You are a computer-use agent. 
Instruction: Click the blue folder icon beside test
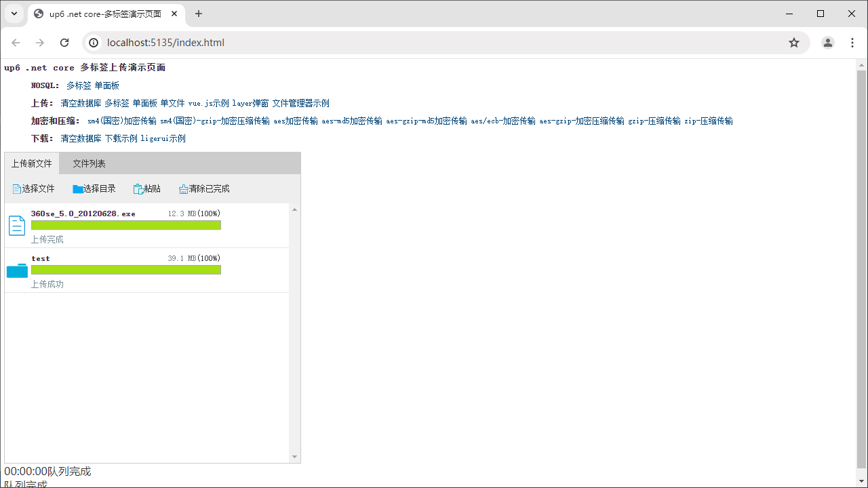17,270
